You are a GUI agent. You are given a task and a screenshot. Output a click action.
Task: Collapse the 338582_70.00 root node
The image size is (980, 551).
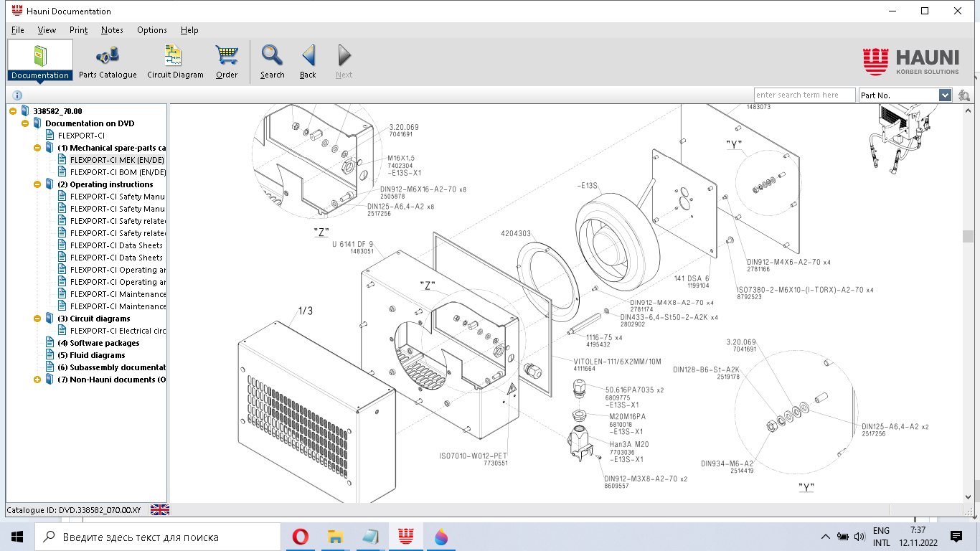pos(13,111)
